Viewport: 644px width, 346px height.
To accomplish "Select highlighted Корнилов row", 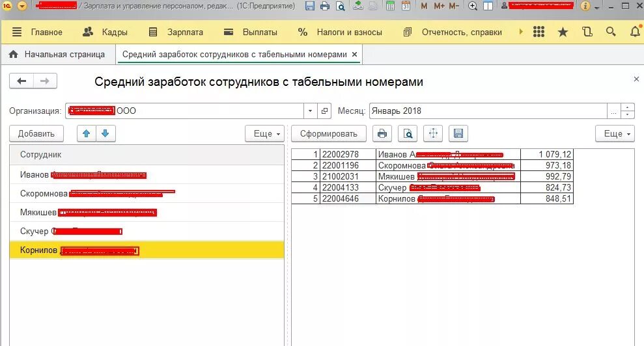I will [147, 250].
